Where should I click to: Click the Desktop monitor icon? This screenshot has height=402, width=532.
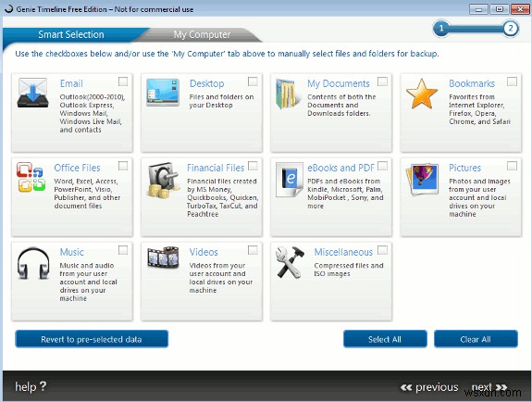[x=163, y=92]
